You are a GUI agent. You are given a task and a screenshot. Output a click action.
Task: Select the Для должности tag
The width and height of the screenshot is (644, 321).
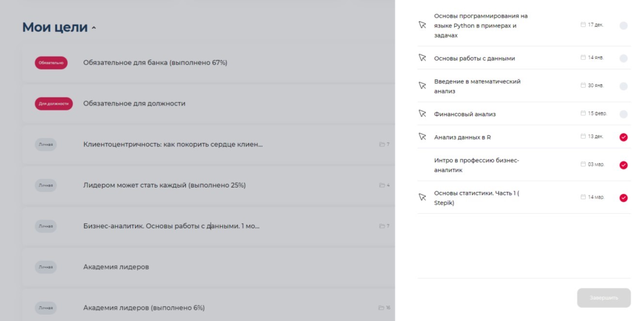(x=54, y=104)
